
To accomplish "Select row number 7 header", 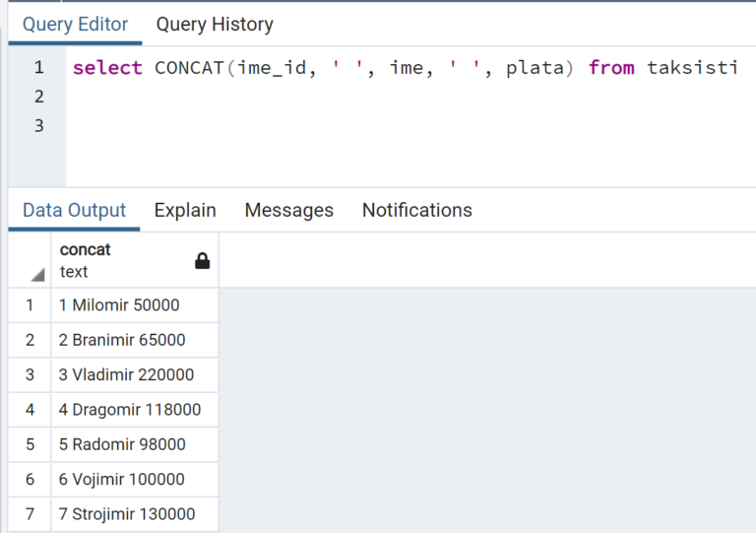I will tap(30, 514).
